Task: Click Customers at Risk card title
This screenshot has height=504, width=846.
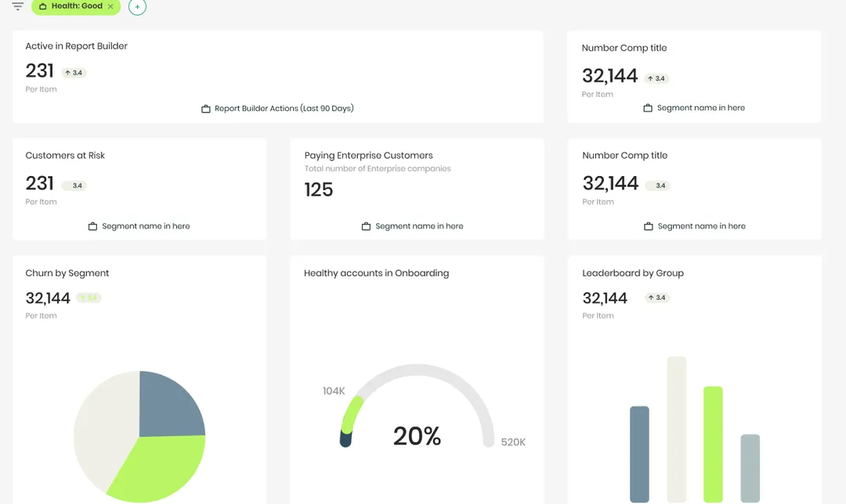Action: click(x=65, y=156)
